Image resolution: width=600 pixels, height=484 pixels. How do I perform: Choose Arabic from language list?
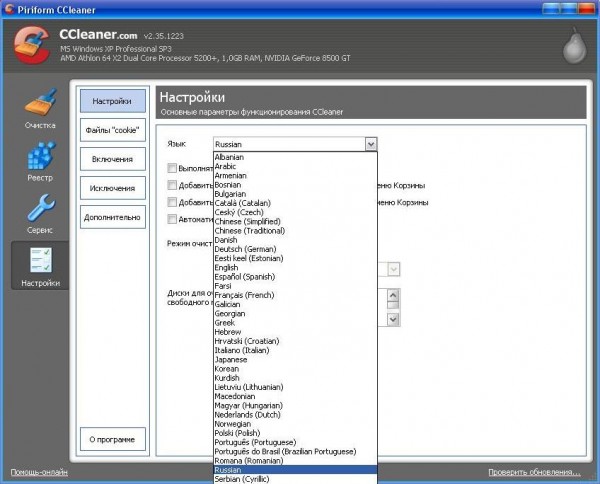pyautogui.click(x=295, y=166)
